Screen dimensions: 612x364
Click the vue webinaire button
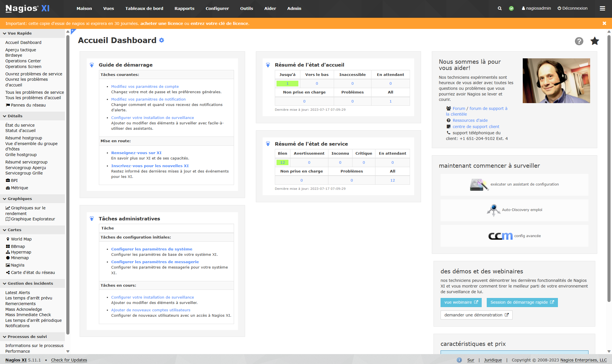tap(461, 302)
